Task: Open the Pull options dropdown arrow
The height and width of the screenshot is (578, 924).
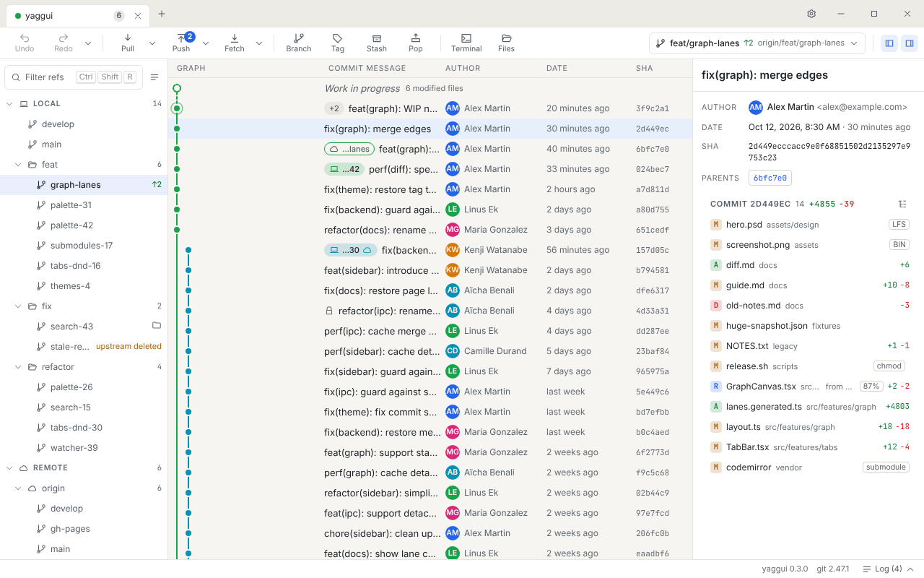Action: click(152, 43)
